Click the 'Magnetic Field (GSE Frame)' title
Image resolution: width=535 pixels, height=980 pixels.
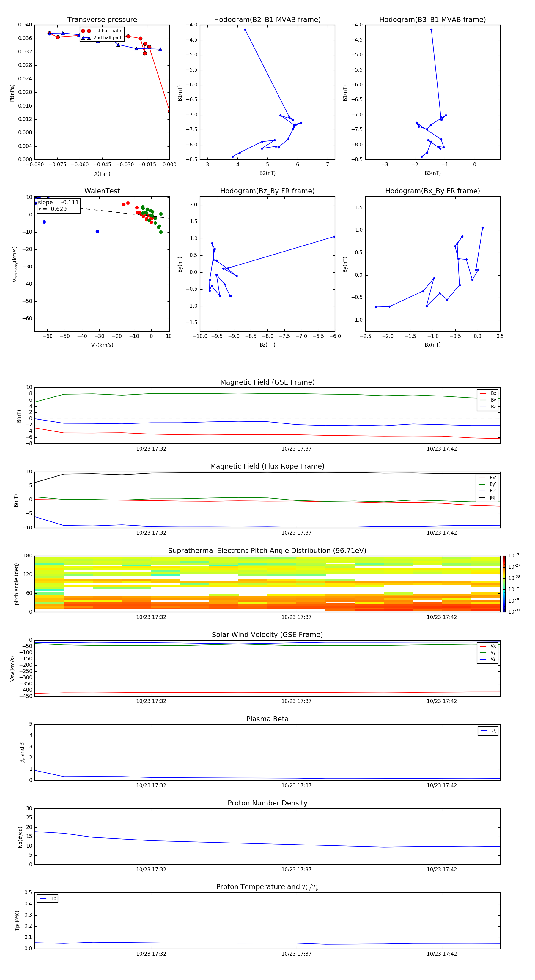point(267,382)
